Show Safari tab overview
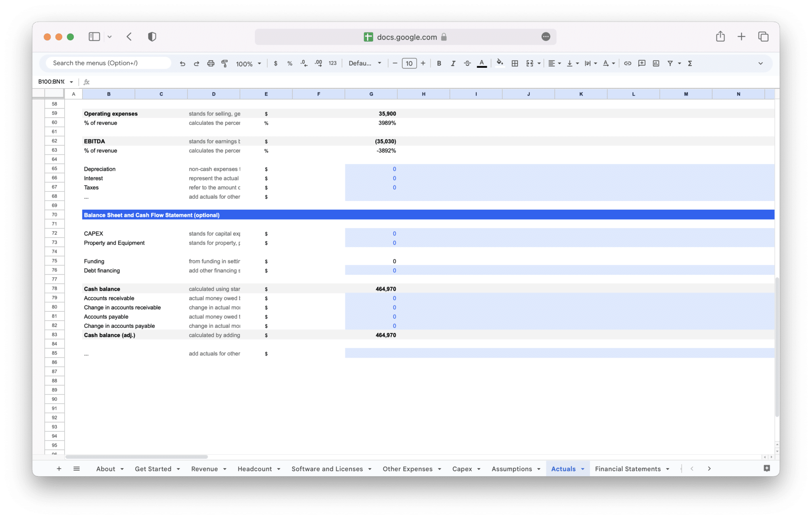 click(x=763, y=36)
